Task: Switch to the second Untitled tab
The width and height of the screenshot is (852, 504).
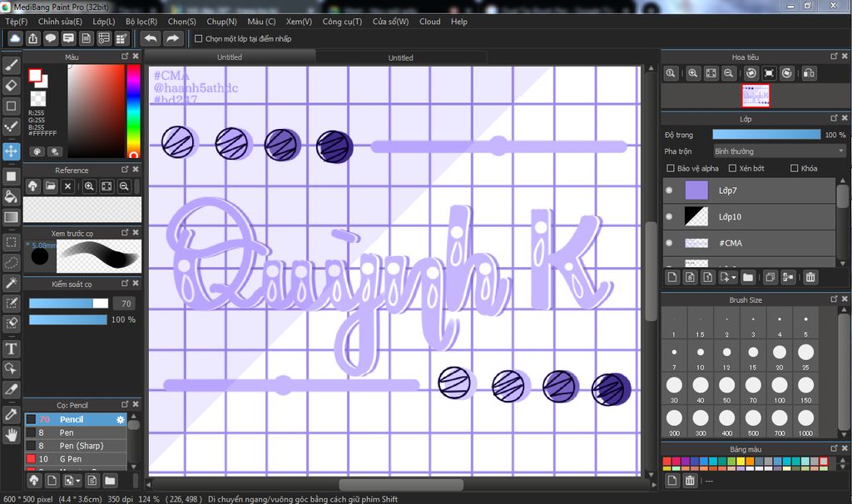Action: 400,57
